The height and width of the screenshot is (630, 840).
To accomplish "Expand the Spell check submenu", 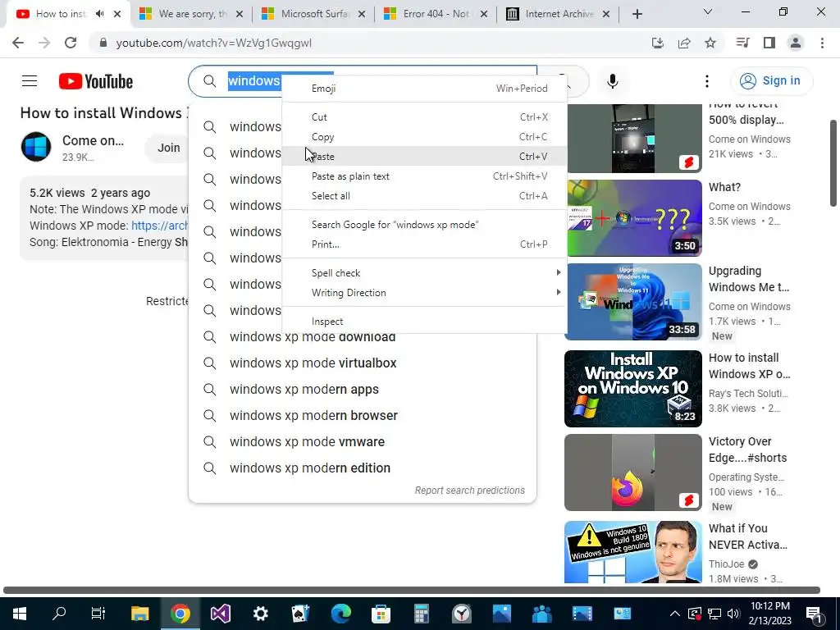I will (x=424, y=272).
